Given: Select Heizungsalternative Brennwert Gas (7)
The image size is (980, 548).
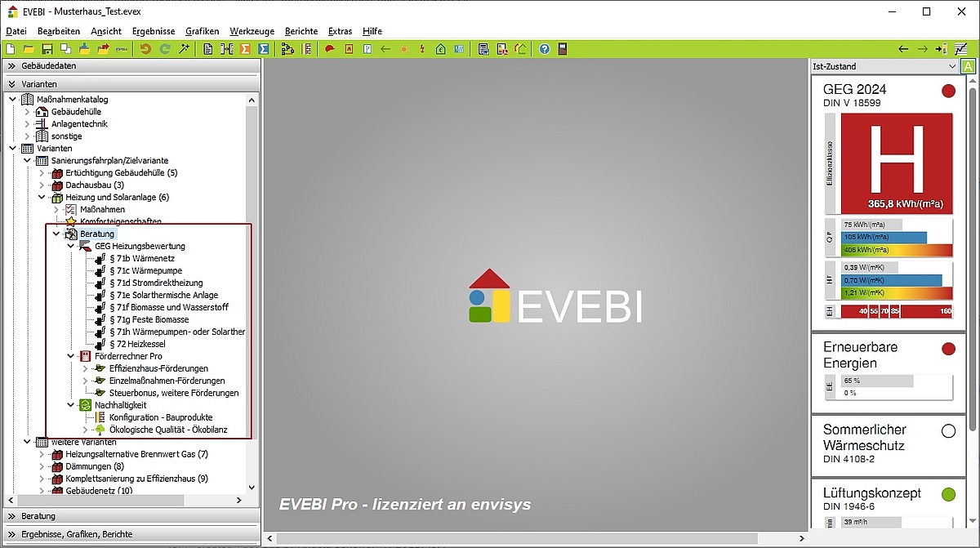Looking at the screenshot, I should point(136,454).
